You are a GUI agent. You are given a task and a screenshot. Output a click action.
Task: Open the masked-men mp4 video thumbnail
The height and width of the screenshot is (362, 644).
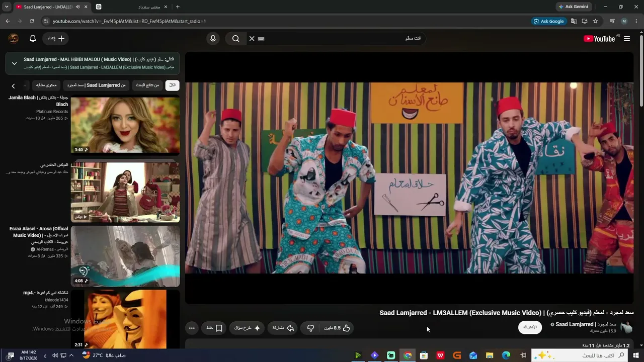125,319
